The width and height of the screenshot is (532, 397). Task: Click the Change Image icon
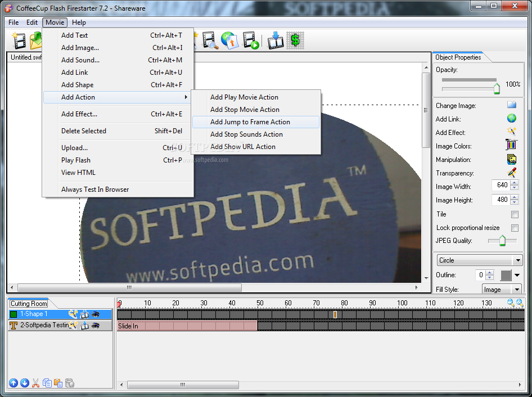pos(512,105)
